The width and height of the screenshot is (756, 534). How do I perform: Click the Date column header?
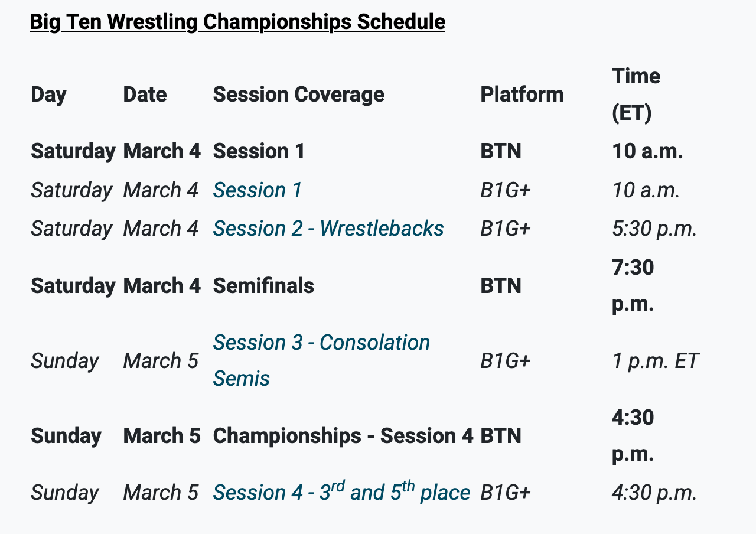pyautogui.click(x=145, y=95)
